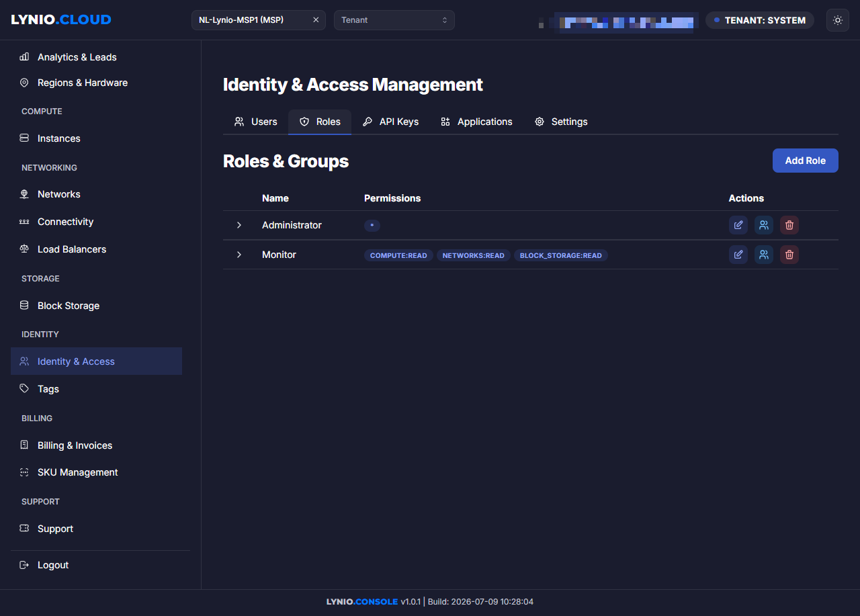
Task: Click the Tags label icon
Action: point(24,389)
